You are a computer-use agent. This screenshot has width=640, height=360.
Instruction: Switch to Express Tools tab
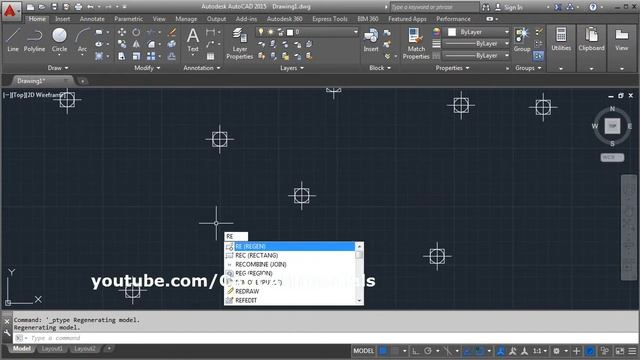[x=330, y=19]
